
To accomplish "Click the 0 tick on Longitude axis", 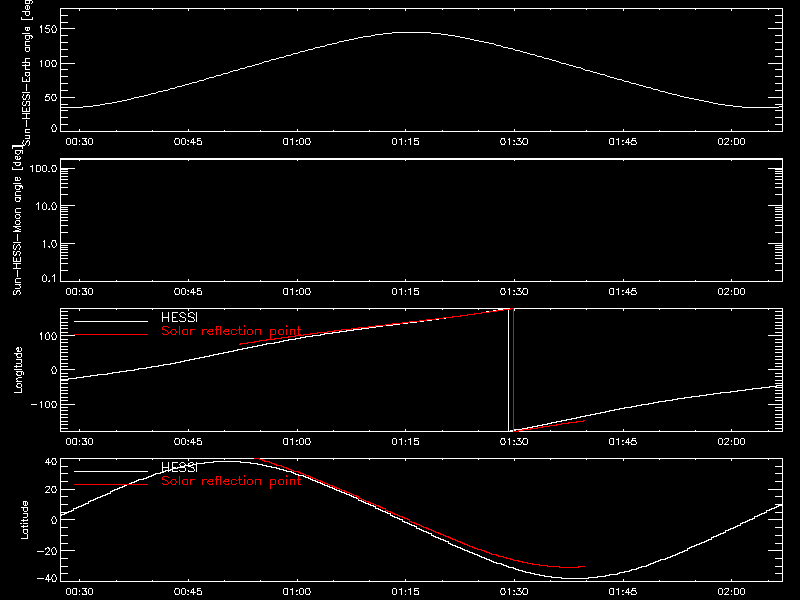I will [x=54, y=370].
